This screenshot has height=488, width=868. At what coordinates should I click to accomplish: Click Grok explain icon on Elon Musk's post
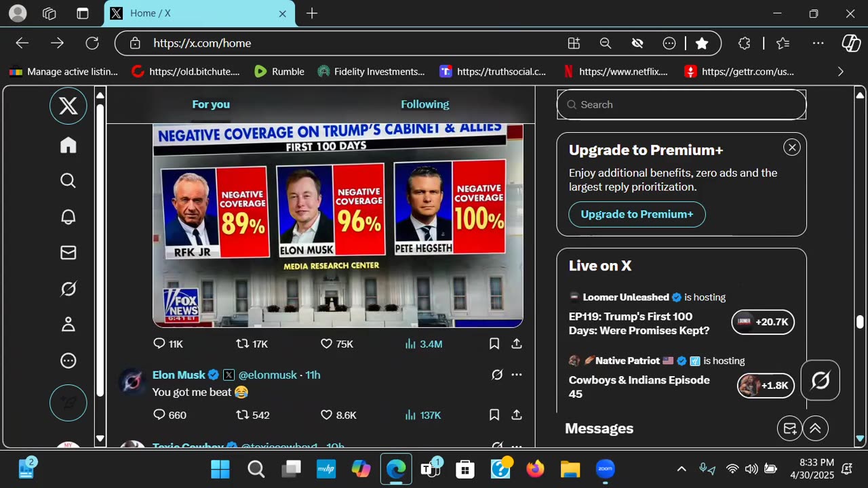point(497,375)
